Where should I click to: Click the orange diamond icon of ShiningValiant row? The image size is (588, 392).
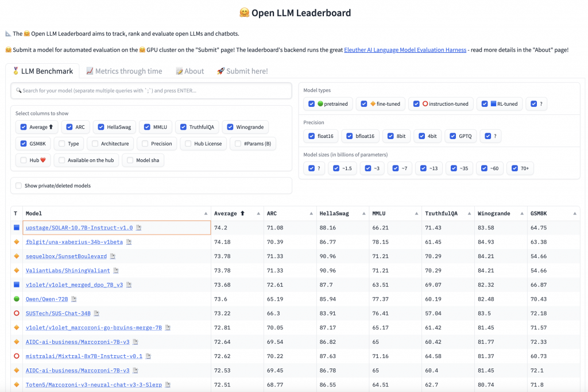17,270
